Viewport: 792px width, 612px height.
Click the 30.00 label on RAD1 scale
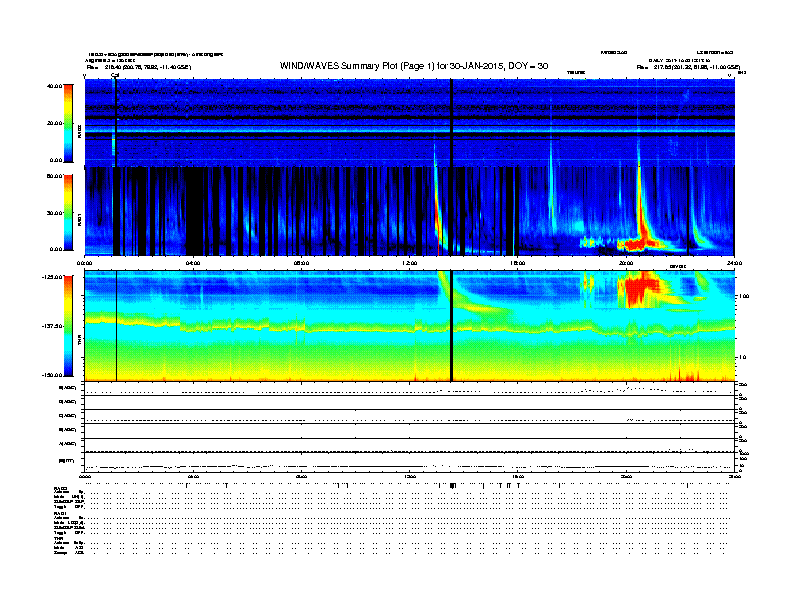(54, 213)
